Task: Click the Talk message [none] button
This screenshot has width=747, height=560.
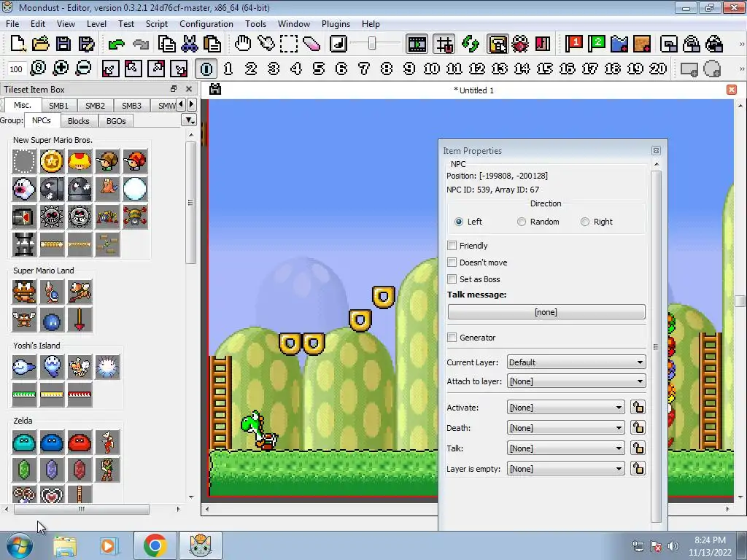Action: coord(546,312)
